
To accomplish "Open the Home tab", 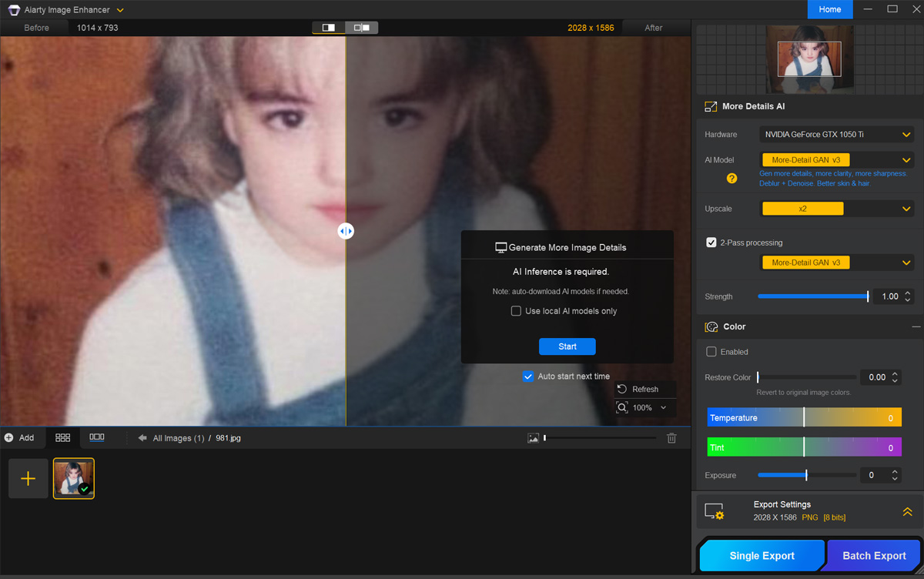I will pyautogui.click(x=829, y=9).
